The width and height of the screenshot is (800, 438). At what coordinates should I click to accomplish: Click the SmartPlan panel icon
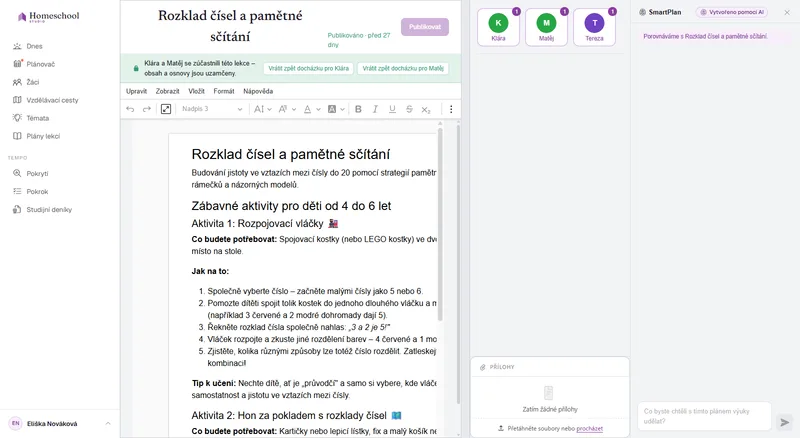coord(642,12)
